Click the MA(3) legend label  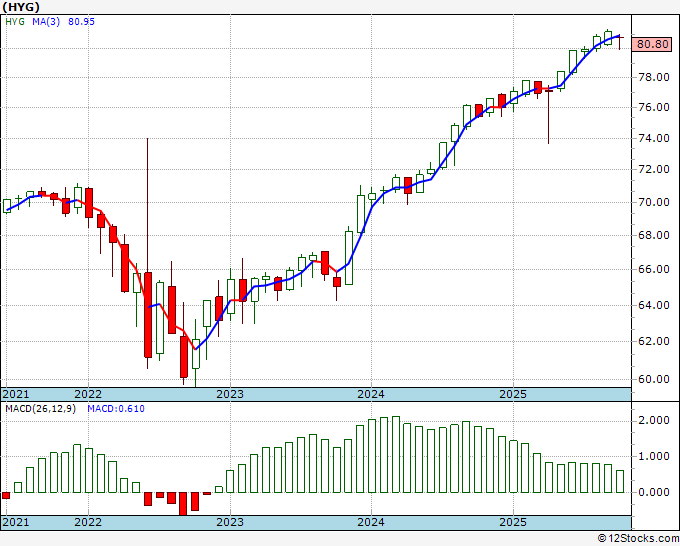click(46, 22)
